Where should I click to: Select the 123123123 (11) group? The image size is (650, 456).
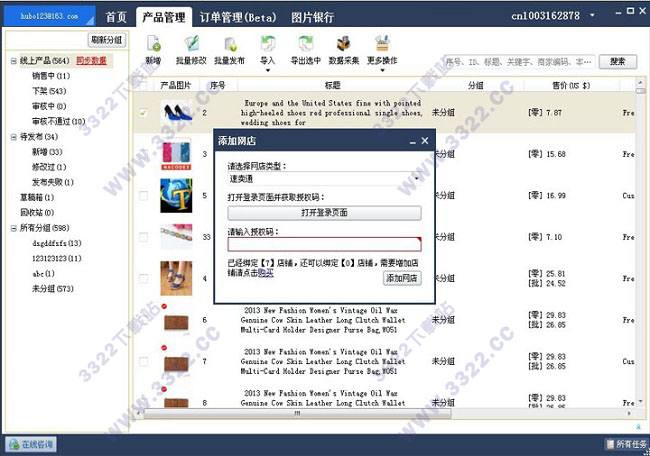(57, 258)
